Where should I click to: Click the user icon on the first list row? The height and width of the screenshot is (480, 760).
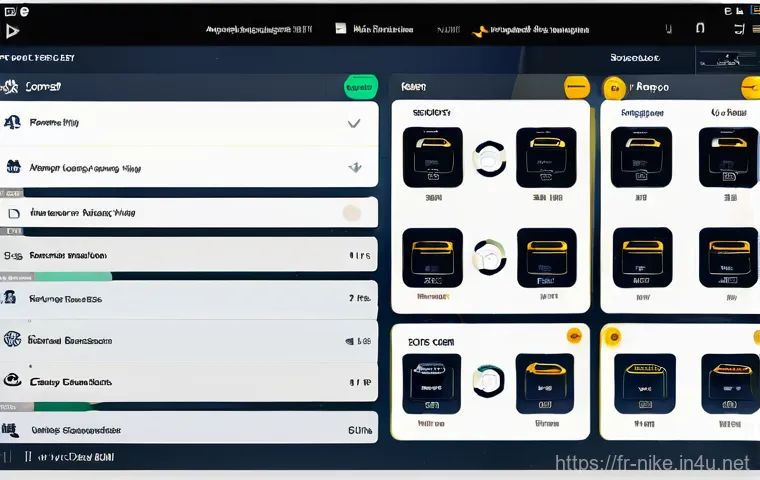click(x=12, y=122)
